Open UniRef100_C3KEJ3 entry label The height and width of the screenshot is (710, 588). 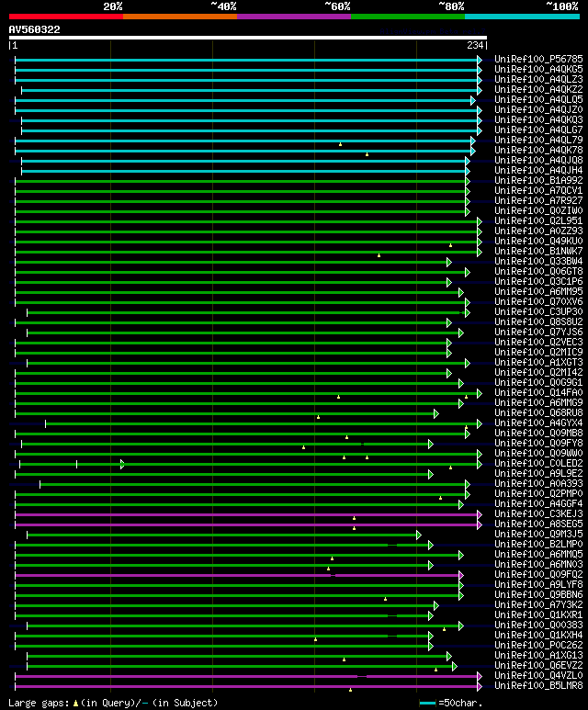click(538, 514)
